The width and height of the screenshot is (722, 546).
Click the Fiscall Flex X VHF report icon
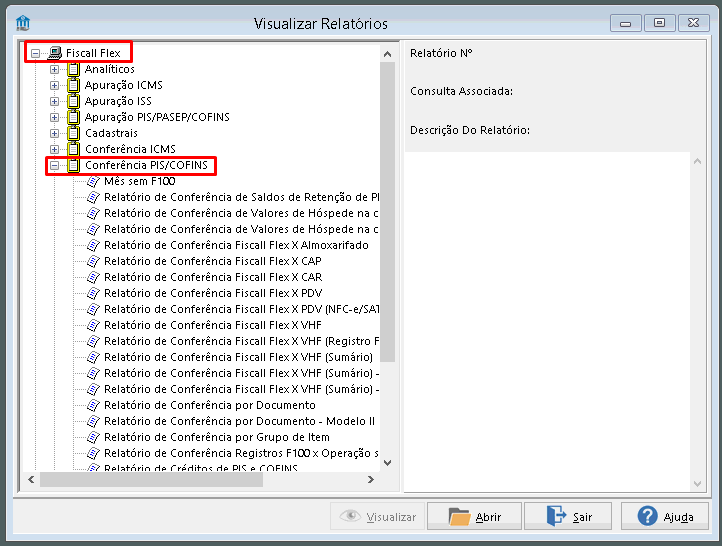(x=93, y=325)
